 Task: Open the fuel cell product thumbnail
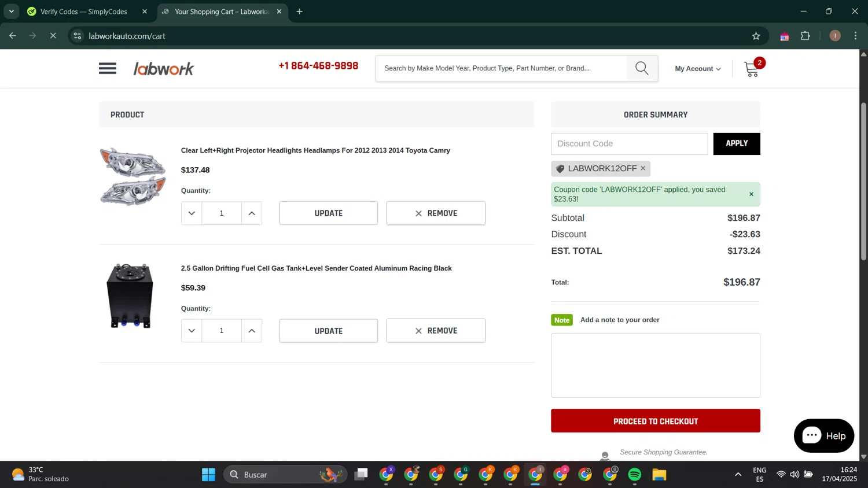pyautogui.click(x=130, y=295)
